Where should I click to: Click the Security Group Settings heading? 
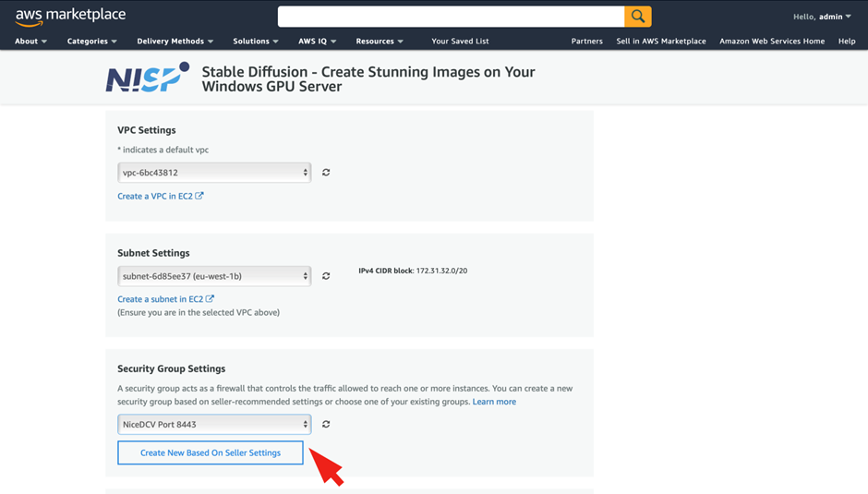(x=171, y=368)
